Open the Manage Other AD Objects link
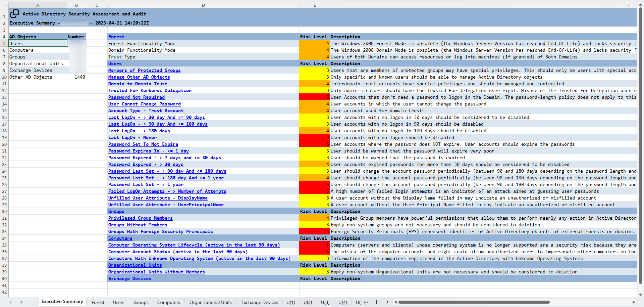Screen dimensions: 644x307 (x=139, y=77)
